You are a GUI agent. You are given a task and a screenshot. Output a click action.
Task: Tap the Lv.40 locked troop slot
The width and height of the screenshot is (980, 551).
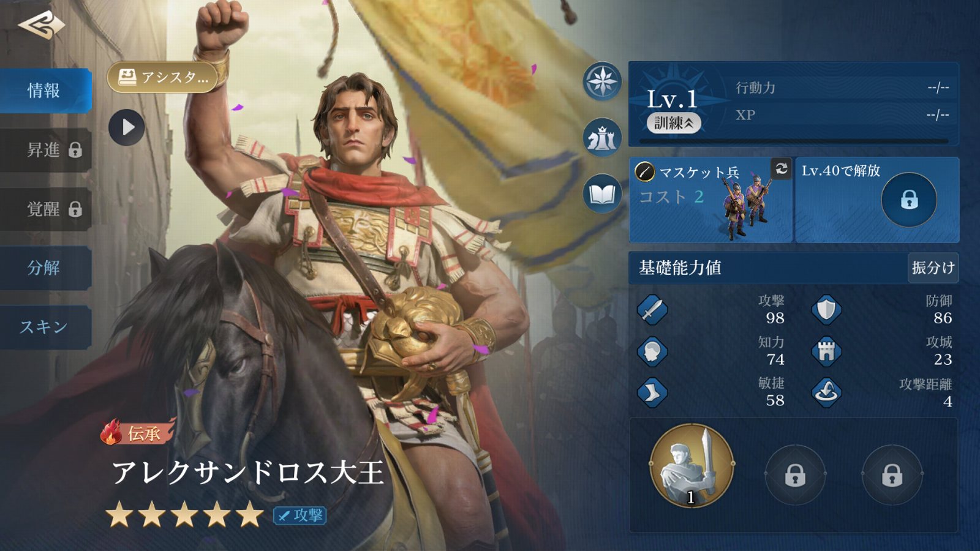pyautogui.click(x=877, y=200)
